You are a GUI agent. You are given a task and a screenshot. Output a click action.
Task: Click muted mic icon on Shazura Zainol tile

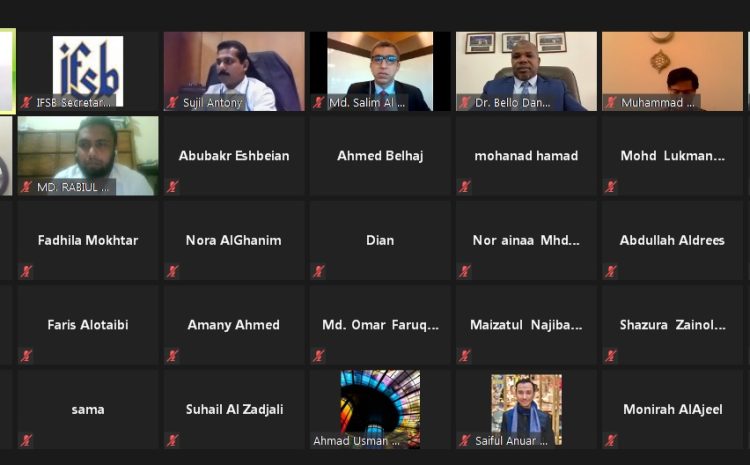pyautogui.click(x=611, y=355)
